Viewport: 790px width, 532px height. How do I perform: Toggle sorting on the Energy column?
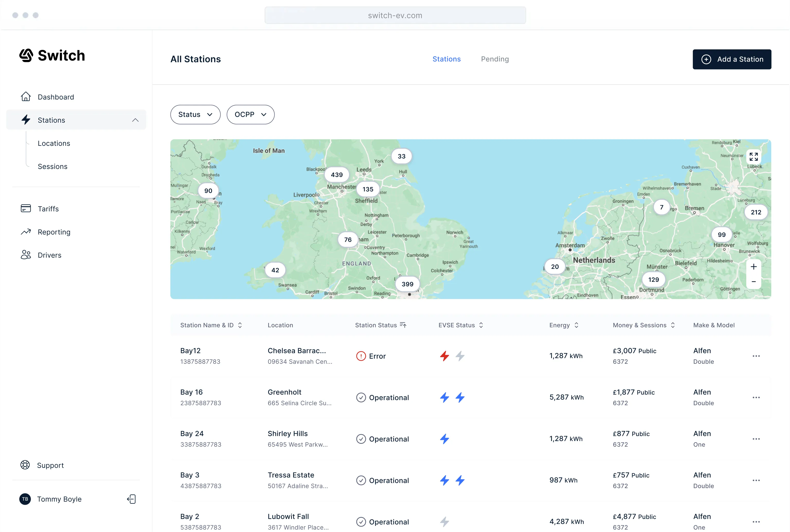coord(576,325)
